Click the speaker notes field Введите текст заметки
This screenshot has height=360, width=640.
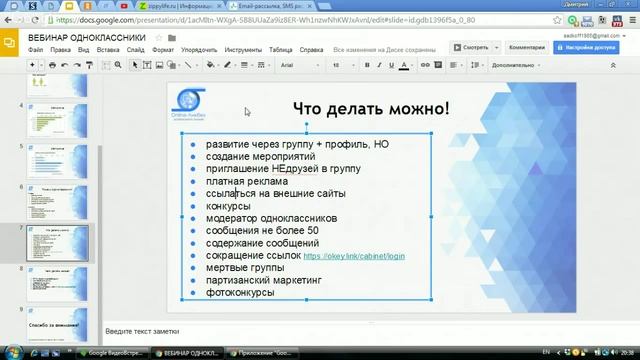pos(142,331)
